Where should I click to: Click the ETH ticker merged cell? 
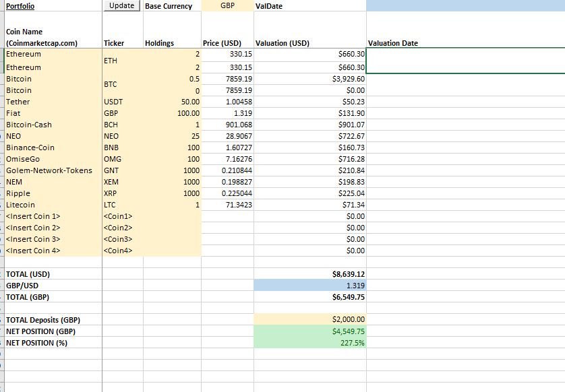point(123,61)
